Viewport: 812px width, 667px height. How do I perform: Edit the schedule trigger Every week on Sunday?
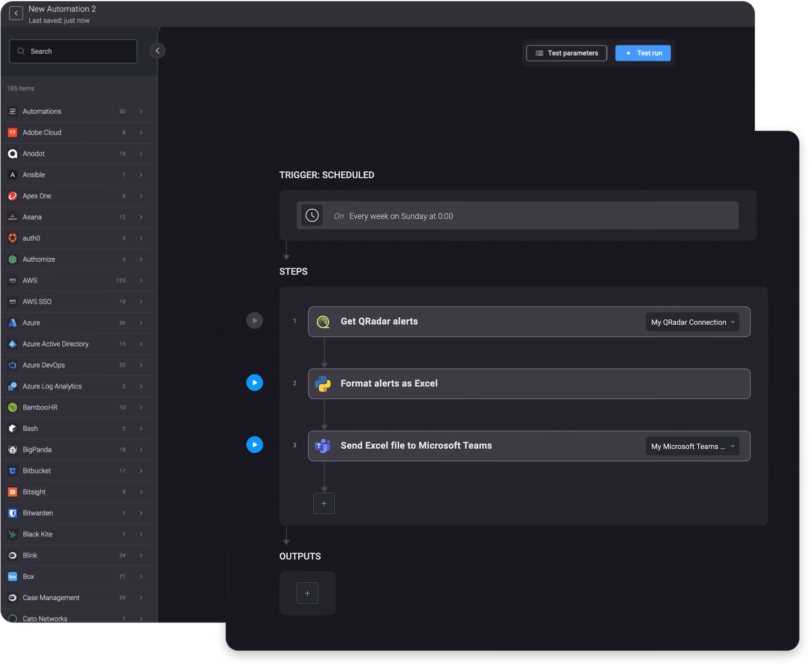[x=518, y=215]
